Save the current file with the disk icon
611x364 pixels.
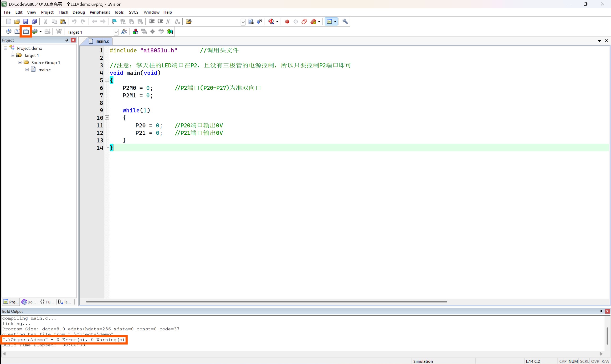26,22
